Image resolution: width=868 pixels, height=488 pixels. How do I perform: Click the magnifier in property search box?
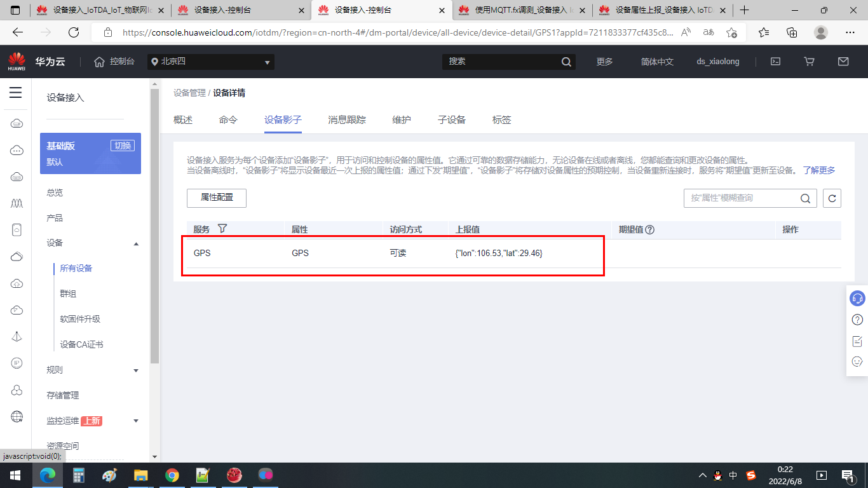tap(805, 198)
